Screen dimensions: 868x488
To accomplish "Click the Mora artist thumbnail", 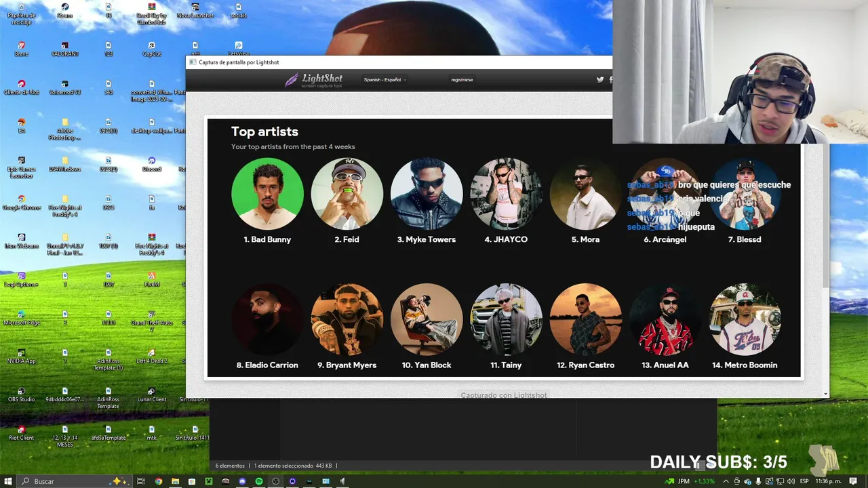I will 585,194.
